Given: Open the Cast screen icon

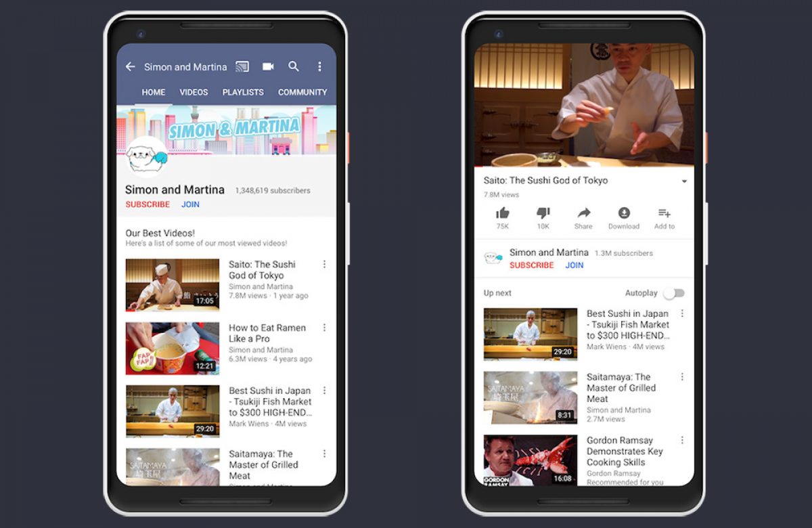Looking at the screenshot, I should [x=242, y=66].
